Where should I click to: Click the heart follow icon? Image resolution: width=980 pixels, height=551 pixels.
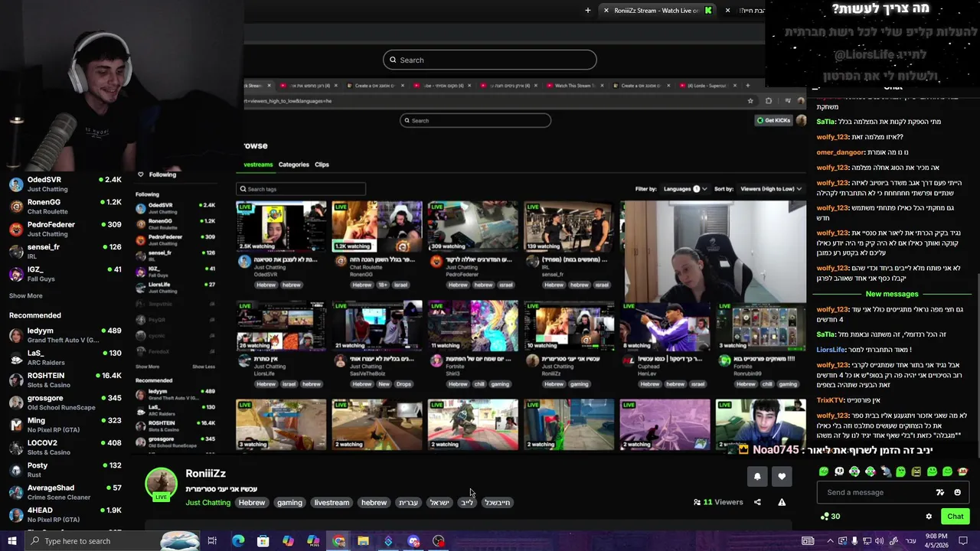(782, 476)
